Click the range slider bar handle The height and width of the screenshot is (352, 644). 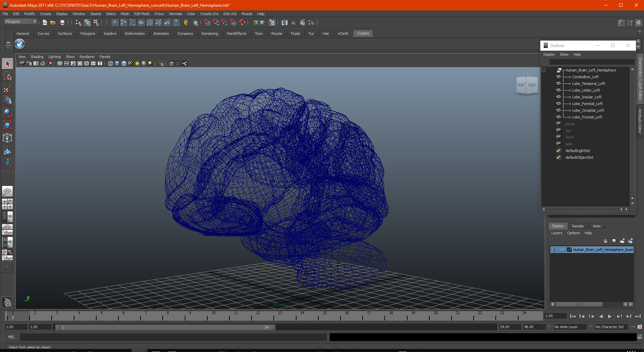165,327
